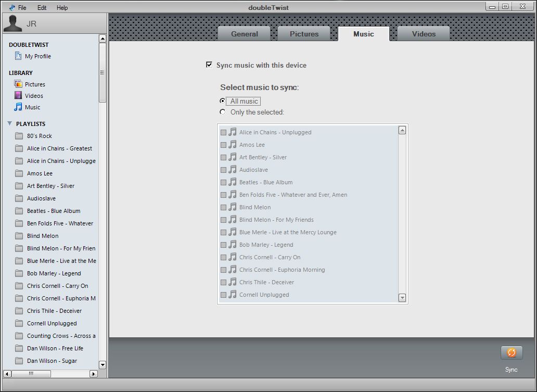Check the Chris Cornell - Carry On checkbox
This screenshot has width=537, height=392.
[223, 257]
